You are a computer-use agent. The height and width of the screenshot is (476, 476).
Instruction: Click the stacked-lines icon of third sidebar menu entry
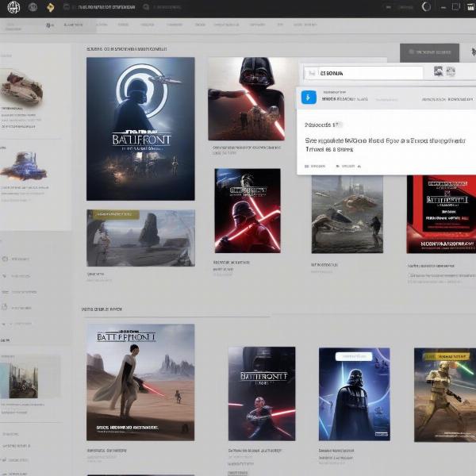[5, 292]
